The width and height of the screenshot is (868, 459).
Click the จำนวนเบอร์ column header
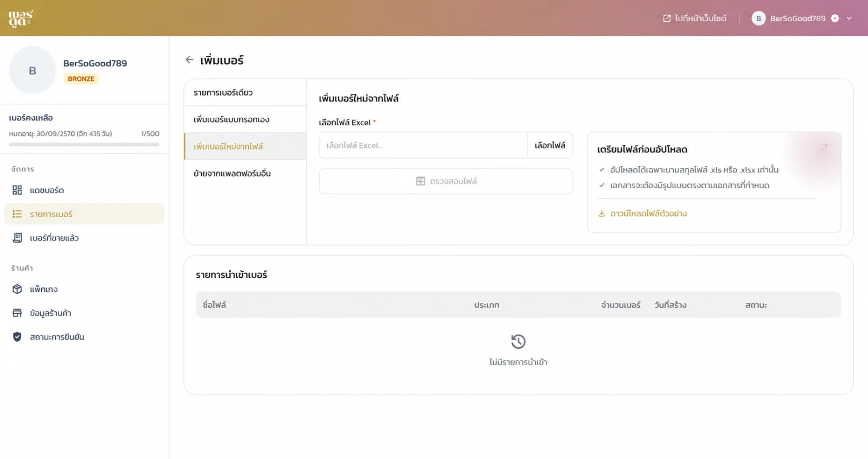[621, 305]
